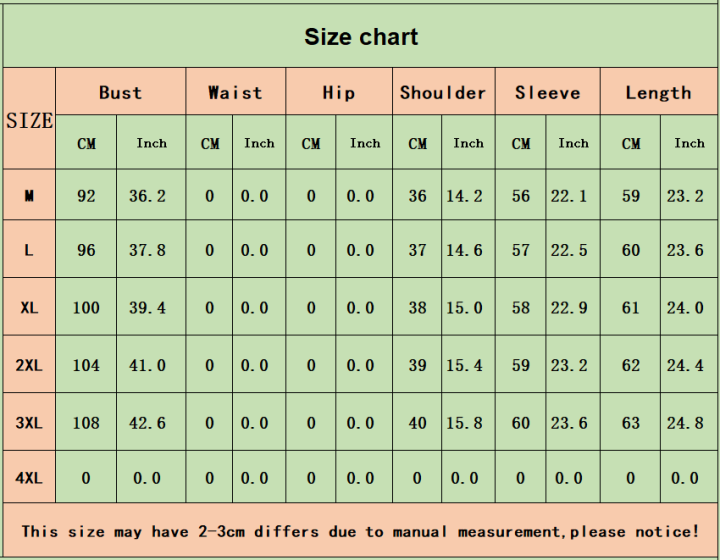Click shoulder inch value '14.6'
The width and height of the screenshot is (720, 560).
(x=464, y=250)
